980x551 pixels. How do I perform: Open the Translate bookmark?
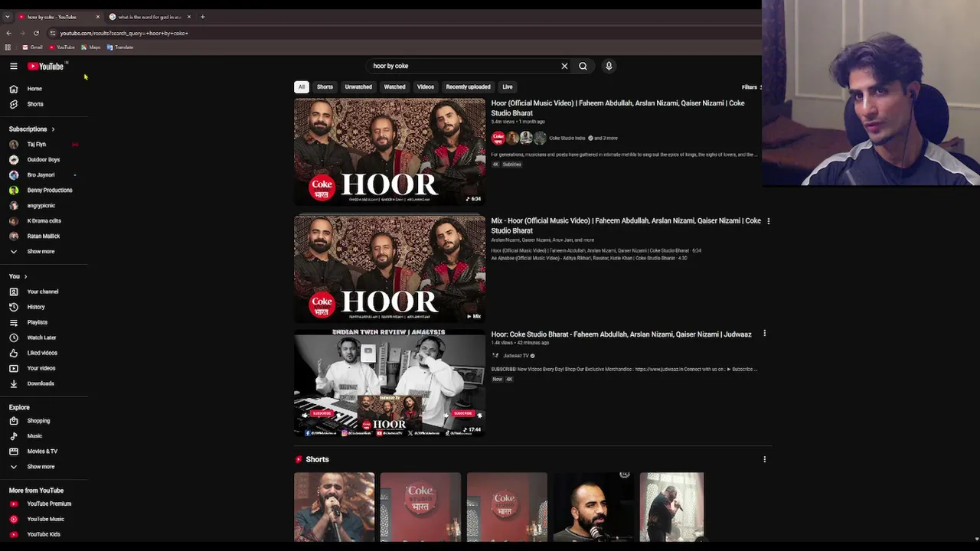(x=120, y=47)
